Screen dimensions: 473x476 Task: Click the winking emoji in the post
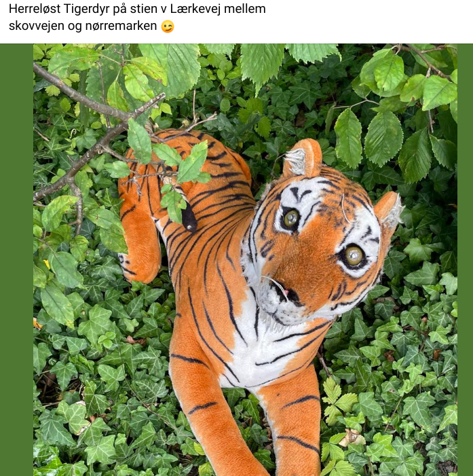coord(168,26)
